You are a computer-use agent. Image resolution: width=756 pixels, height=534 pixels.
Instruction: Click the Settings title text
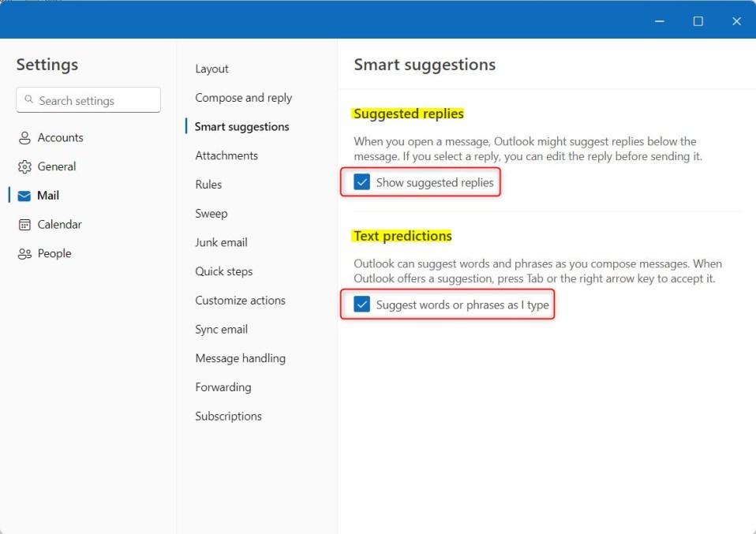47,65
